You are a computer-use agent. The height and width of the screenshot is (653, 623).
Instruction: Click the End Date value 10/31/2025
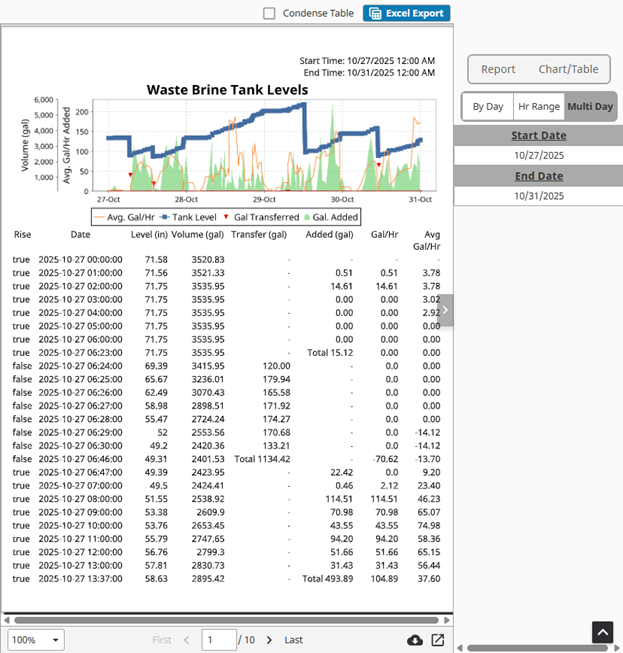pos(538,196)
